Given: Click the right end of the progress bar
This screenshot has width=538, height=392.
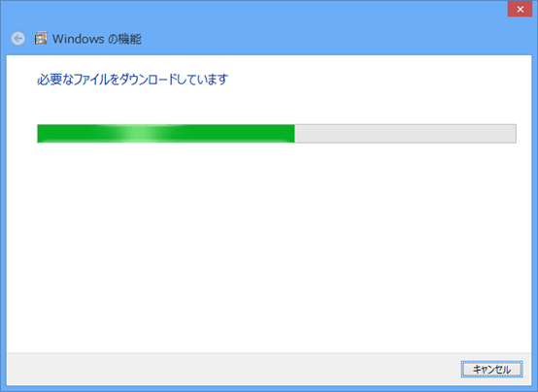Looking at the screenshot, I should pyautogui.click(x=514, y=133).
